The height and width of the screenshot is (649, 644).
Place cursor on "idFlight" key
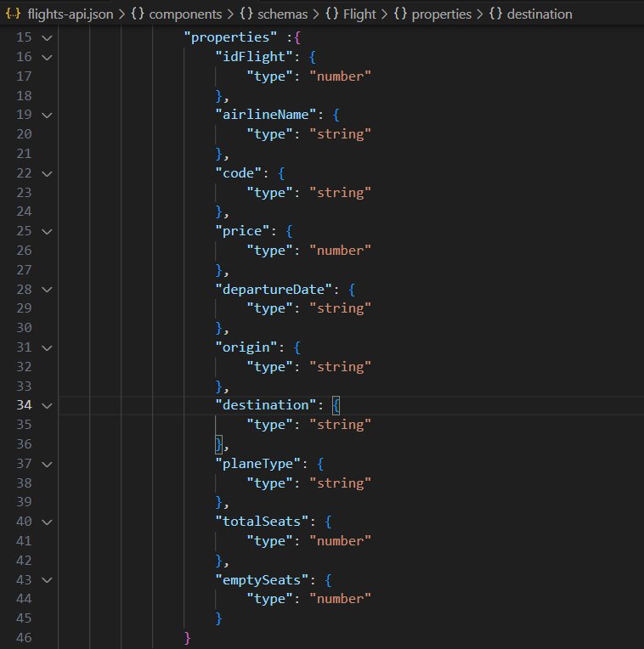[255, 57]
